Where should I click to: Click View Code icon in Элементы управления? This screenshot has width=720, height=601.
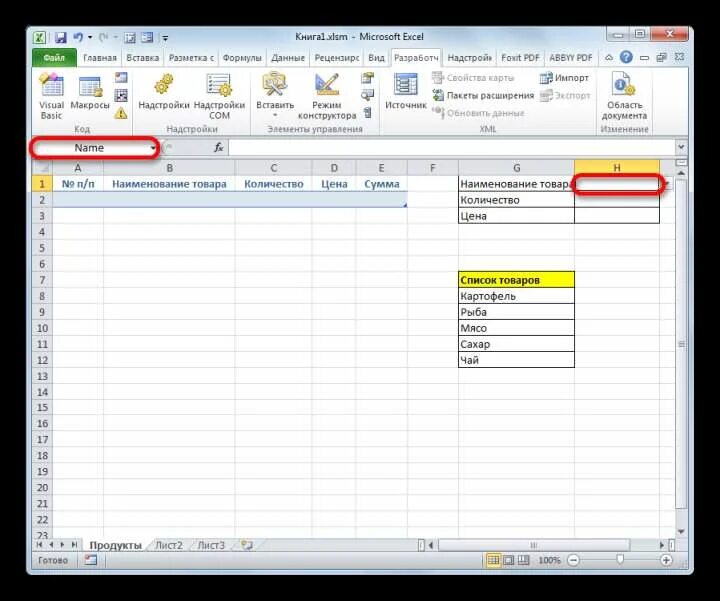[x=367, y=95]
